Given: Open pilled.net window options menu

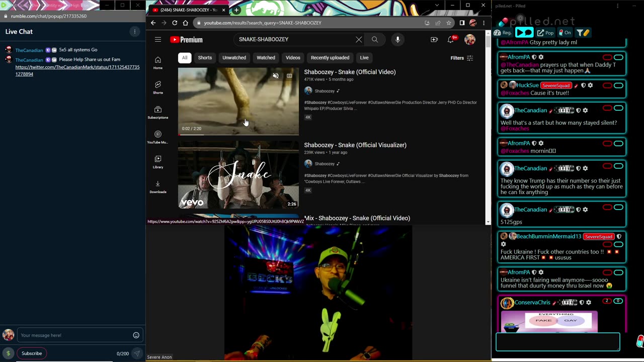Looking at the screenshot, I should 618,6.
